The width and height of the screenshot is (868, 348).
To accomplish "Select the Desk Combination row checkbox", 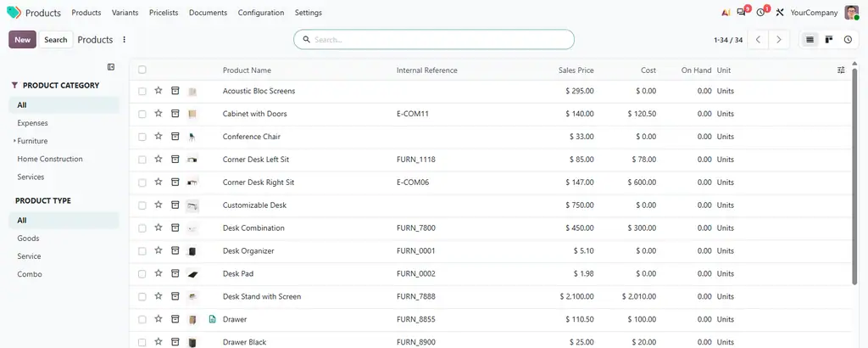I will click(x=142, y=227).
